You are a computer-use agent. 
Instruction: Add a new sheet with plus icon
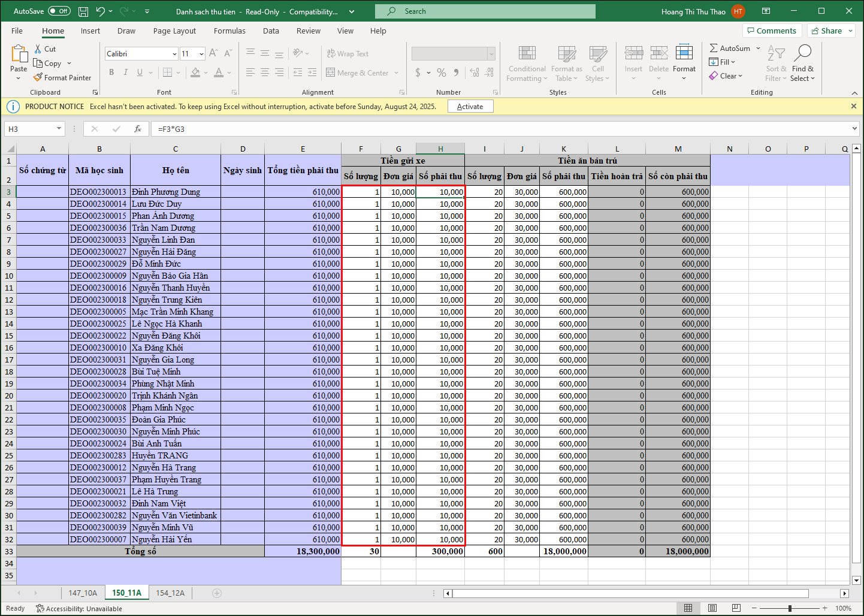pos(217,593)
